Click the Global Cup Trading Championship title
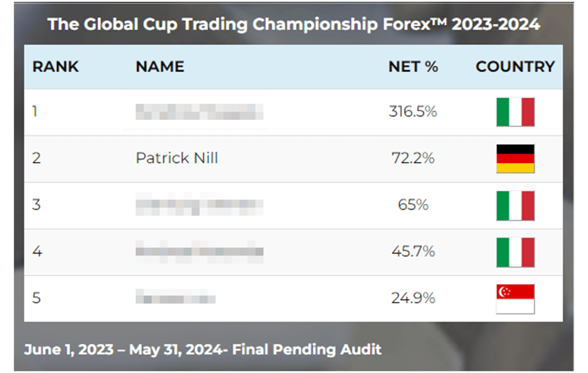 click(293, 24)
